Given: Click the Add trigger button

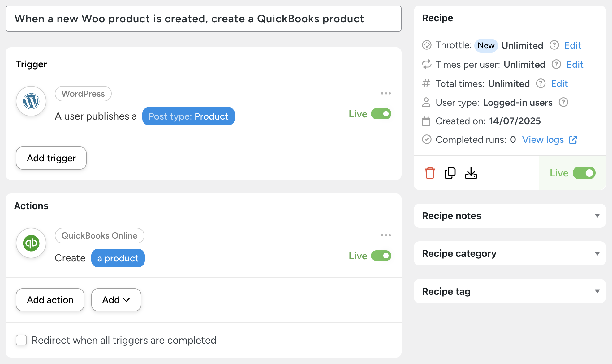Looking at the screenshot, I should pyautogui.click(x=51, y=158).
